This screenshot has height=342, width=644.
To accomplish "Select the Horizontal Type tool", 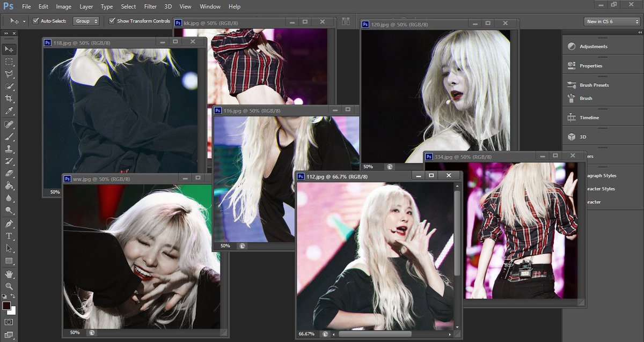I will point(9,236).
